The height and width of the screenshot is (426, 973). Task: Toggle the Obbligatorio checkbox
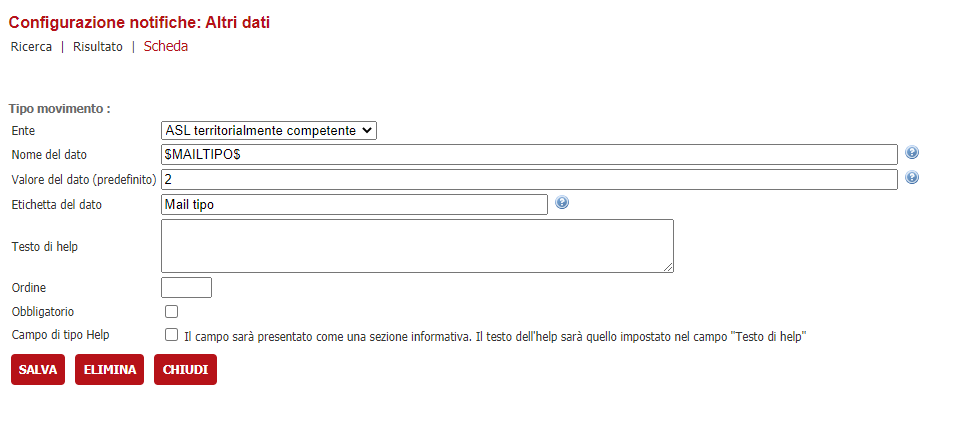(x=171, y=311)
